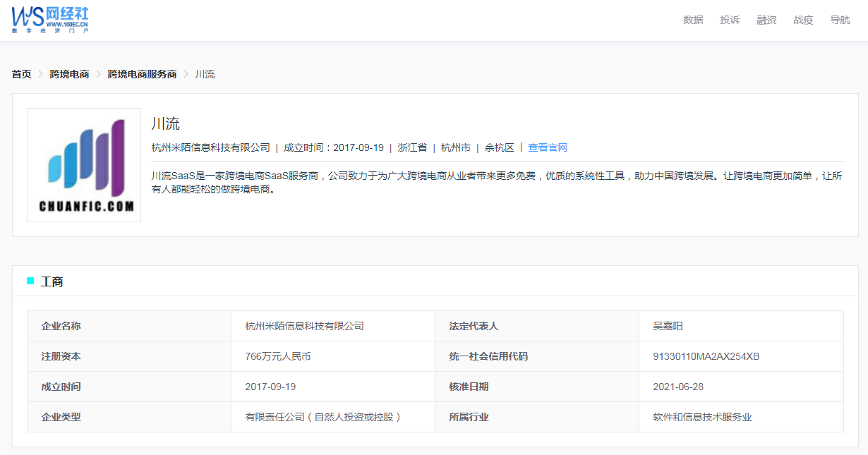Select the 2021-06-28 approval date

(679, 387)
